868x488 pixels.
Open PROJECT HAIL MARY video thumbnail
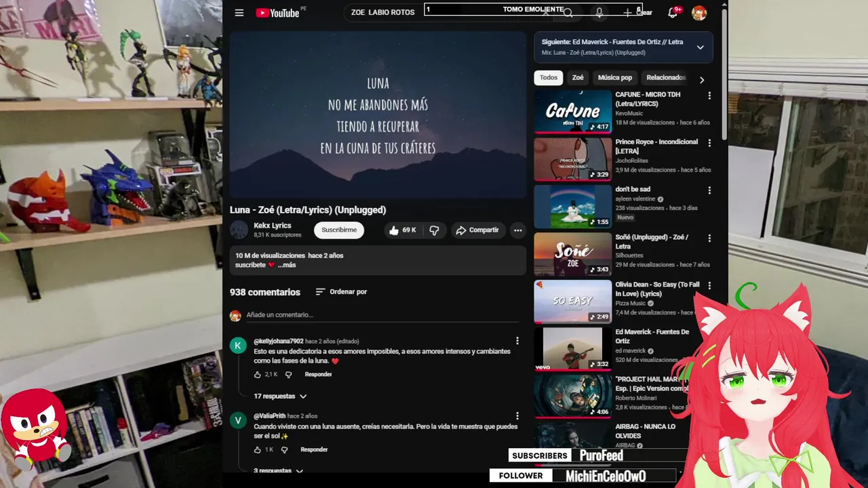[x=572, y=396]
